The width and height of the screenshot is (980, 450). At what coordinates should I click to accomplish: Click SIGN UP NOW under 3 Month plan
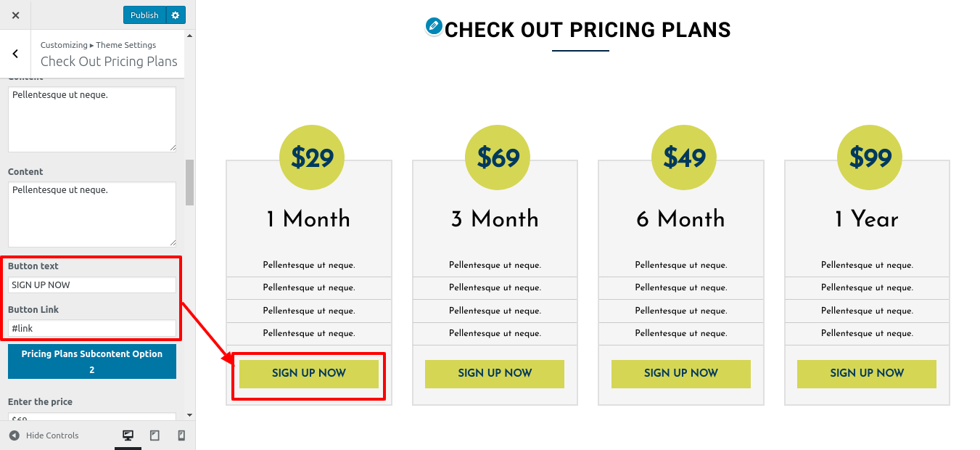click(495, 374)
